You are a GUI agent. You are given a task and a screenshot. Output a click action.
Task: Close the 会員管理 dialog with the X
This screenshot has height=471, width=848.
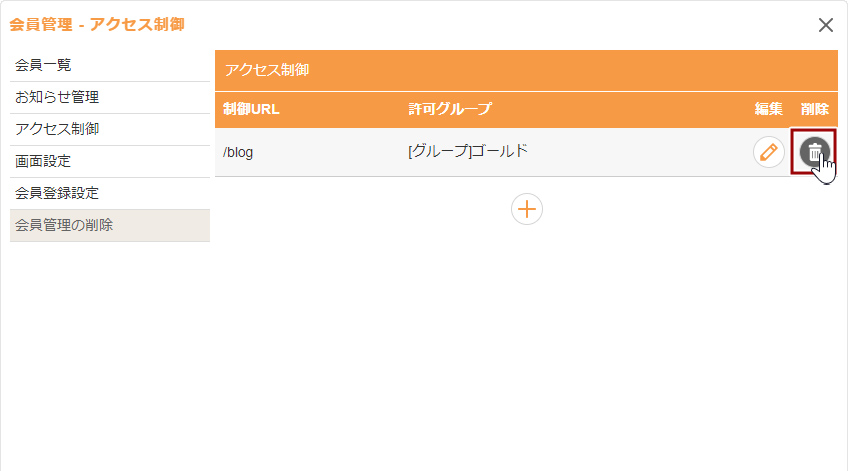point(826,25)
